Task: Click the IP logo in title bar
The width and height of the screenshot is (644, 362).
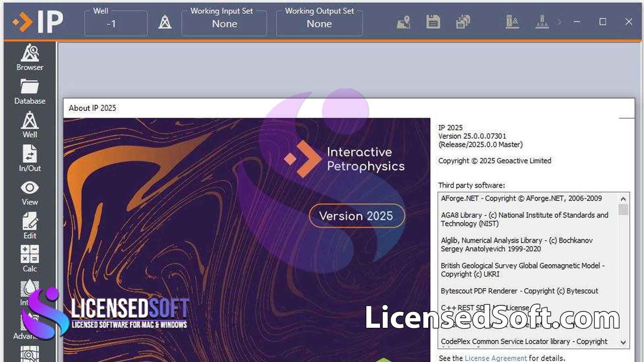Action: [x=38, y=22]
